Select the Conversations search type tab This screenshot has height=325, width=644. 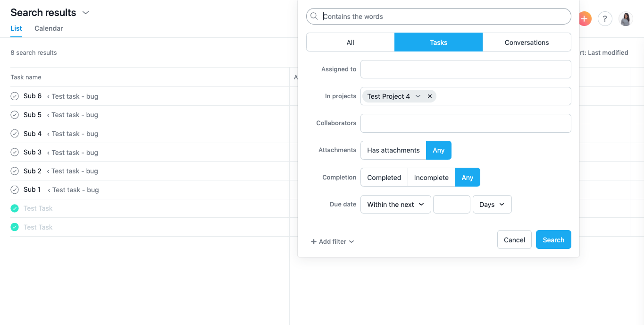pos(527,43)
